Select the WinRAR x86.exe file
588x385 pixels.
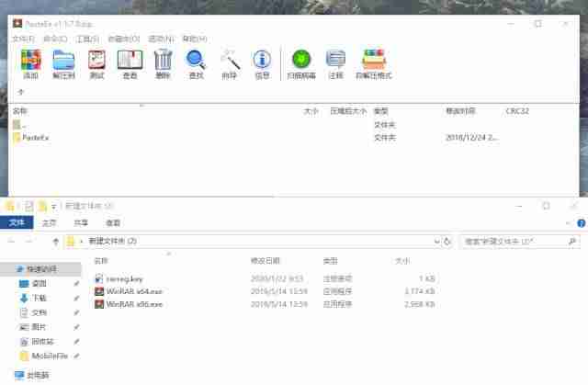pos(265,304)
